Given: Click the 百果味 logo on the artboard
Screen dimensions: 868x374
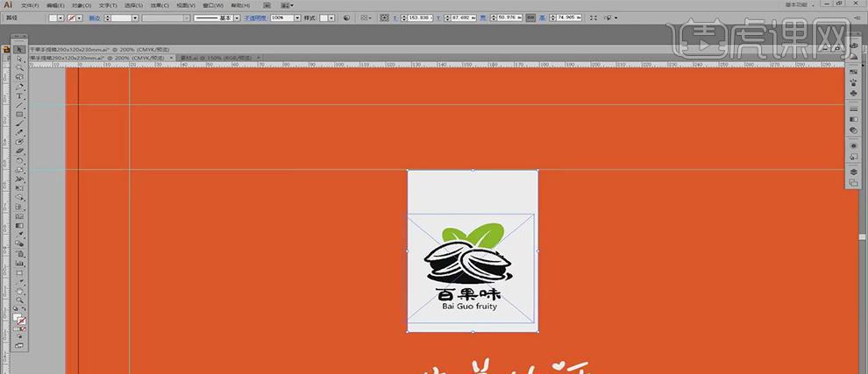Looking at the screenshot, I should pos(471,267).
